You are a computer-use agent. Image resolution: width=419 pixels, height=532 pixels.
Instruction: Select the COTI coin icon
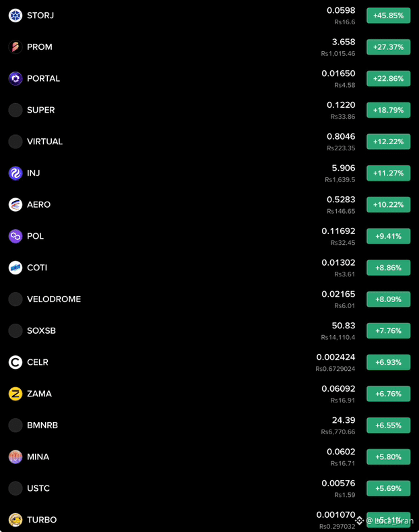coord(15,268)
